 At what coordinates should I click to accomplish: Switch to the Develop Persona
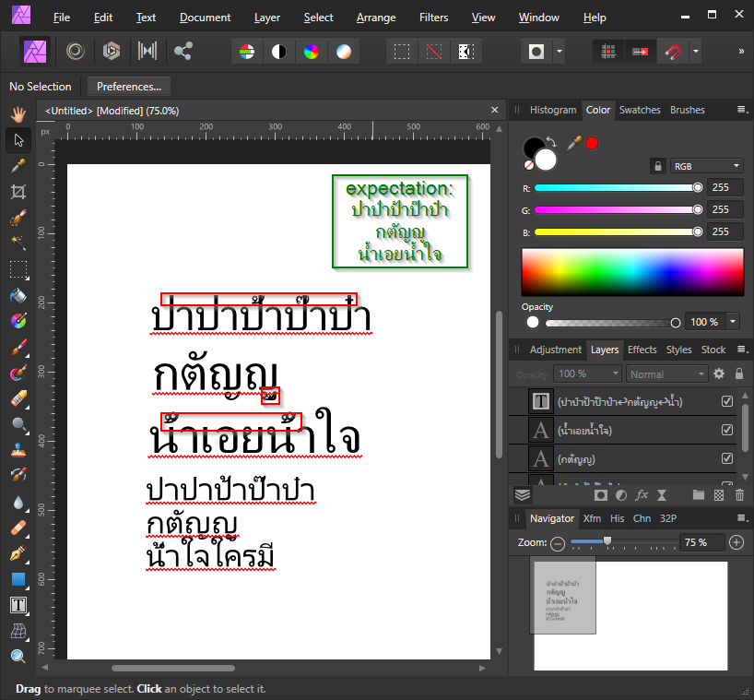click(x=112, y=51)
